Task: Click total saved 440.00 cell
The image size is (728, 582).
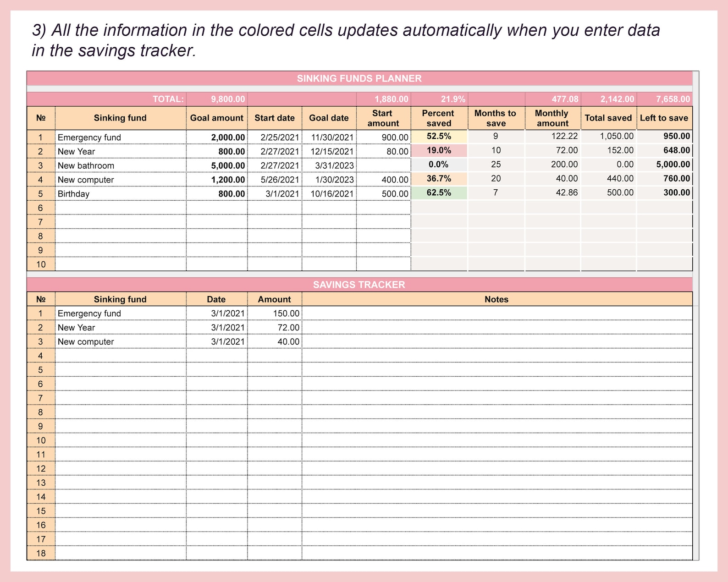Action: tap(609, 178)
